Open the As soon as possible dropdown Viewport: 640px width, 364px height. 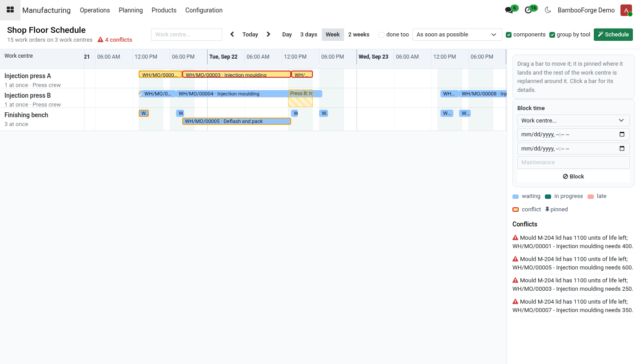(x=457, y=35)
